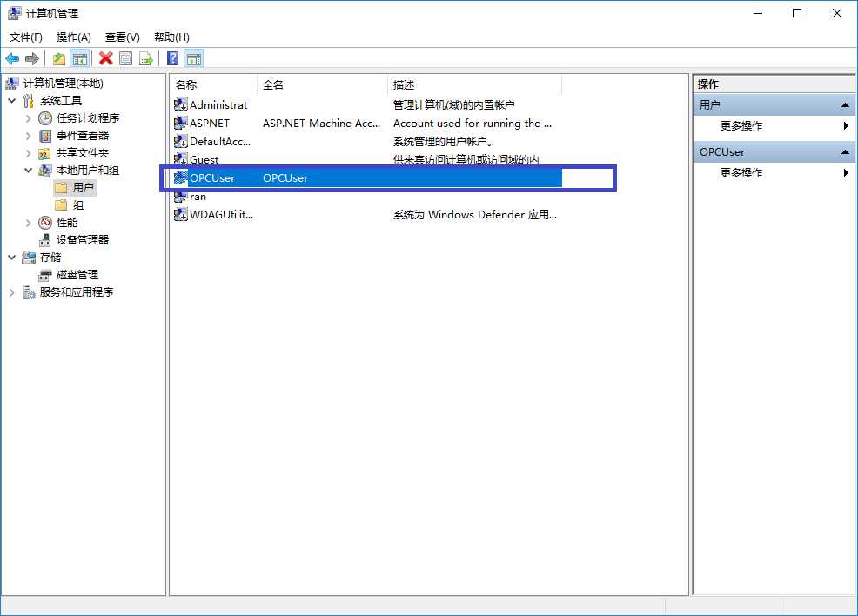Open the Help question mark icon
858x616 pixels.
point(172,58)
